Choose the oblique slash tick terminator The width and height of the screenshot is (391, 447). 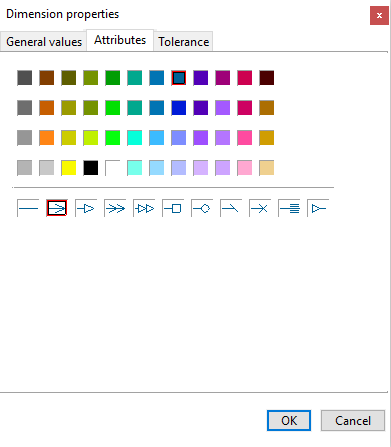[x=231, y=208]
